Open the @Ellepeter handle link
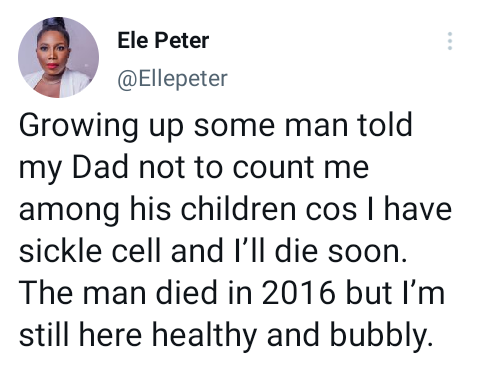The image size is (479, 367). click(172, 79)
